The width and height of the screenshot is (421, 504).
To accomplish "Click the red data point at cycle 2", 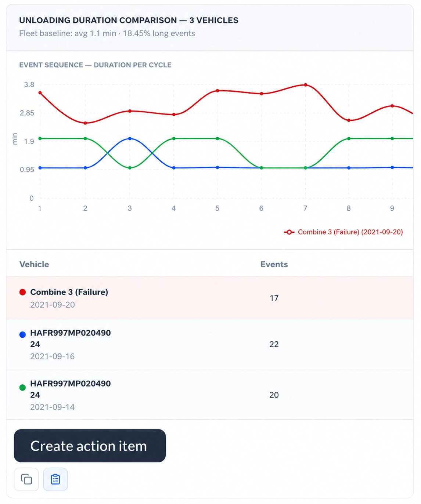I will pos(85,123).
